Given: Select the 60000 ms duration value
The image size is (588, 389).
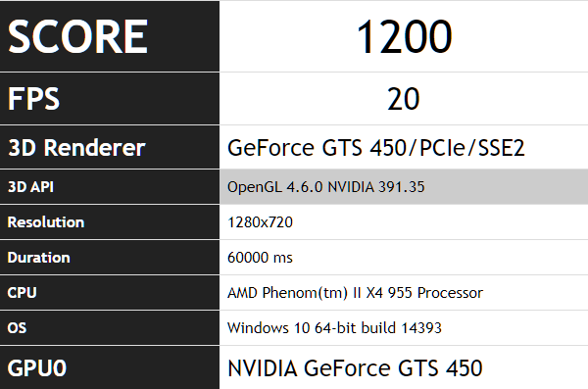Looking at the screenshot, I should point(260,258).
